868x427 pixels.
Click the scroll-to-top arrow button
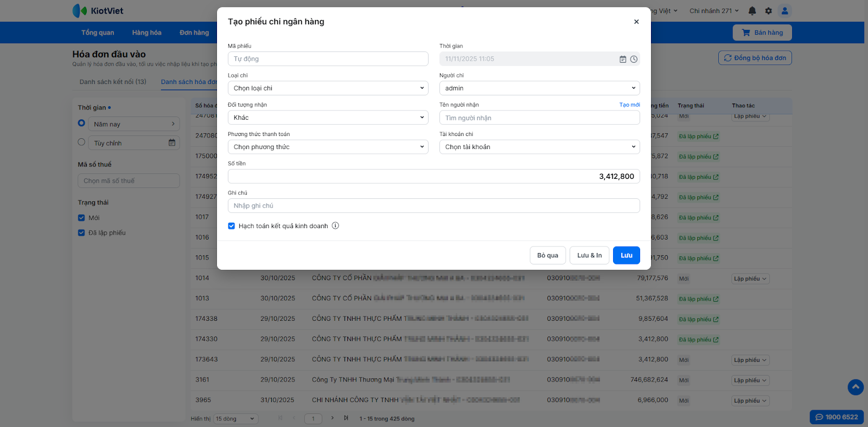pos(856,387)
